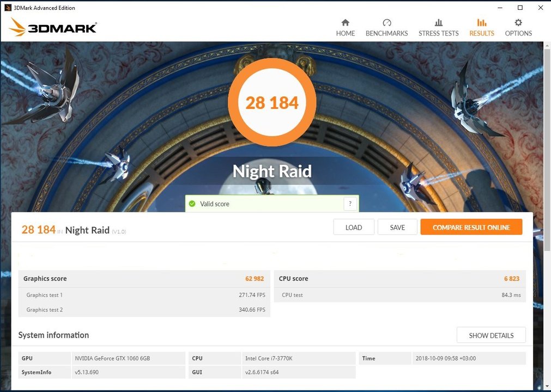Click the vertical scrollbar thumb

click(x=547, y=150)
